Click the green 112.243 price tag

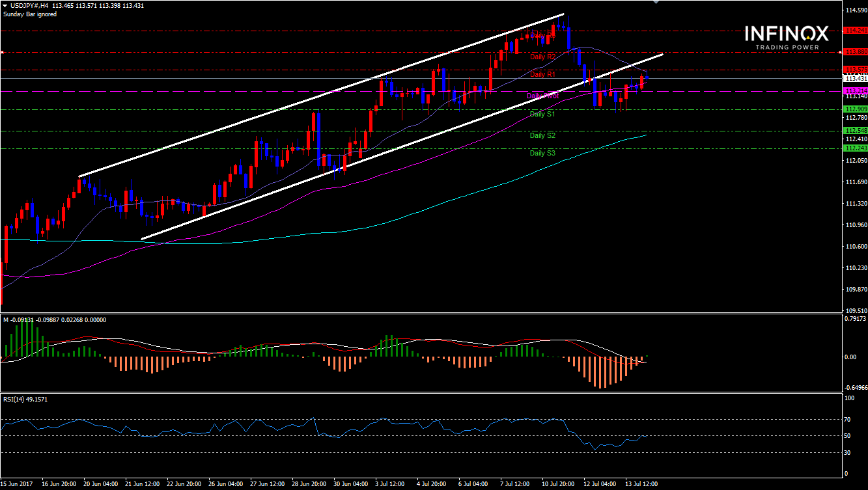point(854,148)
